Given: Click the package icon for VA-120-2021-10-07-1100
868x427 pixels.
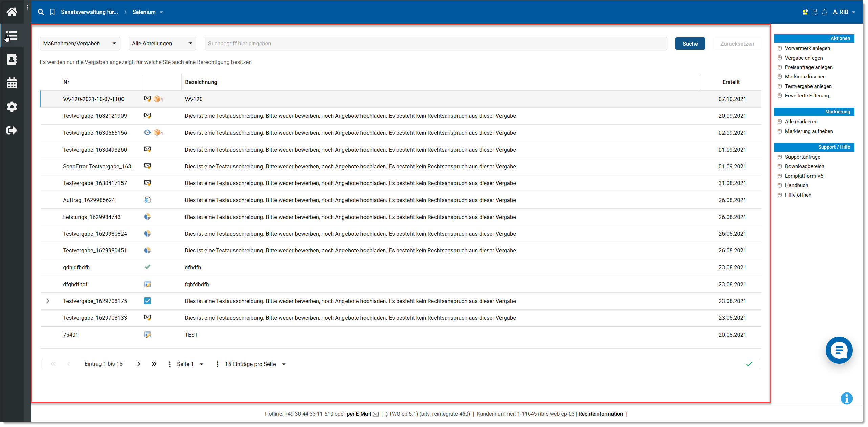Looking at the screenshot, I should [x=157, y=99].
